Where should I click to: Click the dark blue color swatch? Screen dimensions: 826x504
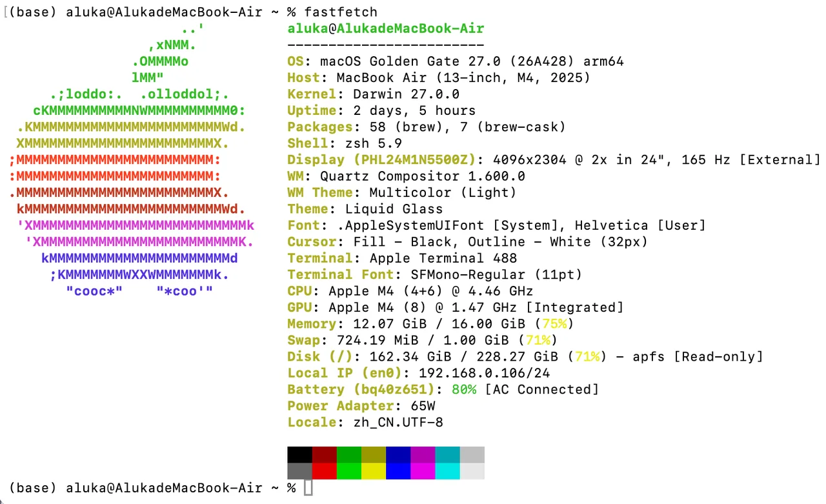point(398,454)
